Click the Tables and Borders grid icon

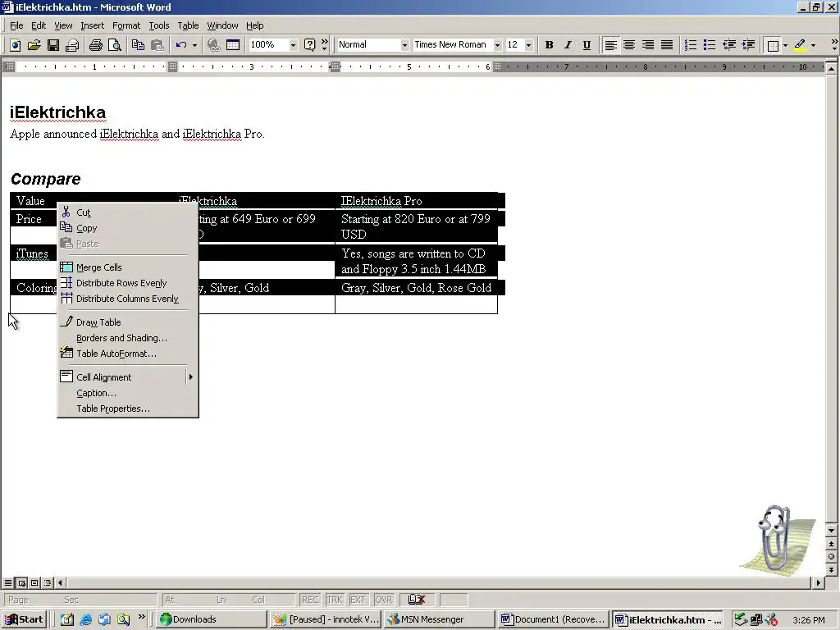[233, 45]
